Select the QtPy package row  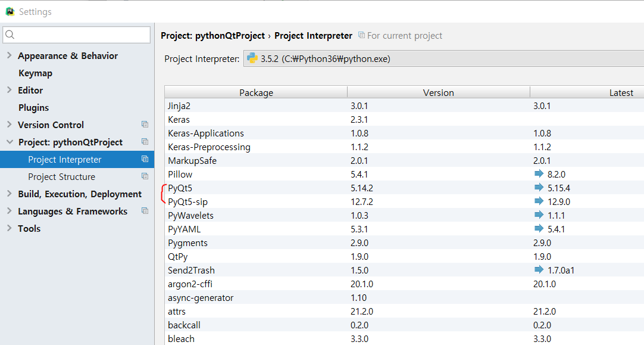click(404, 256)
